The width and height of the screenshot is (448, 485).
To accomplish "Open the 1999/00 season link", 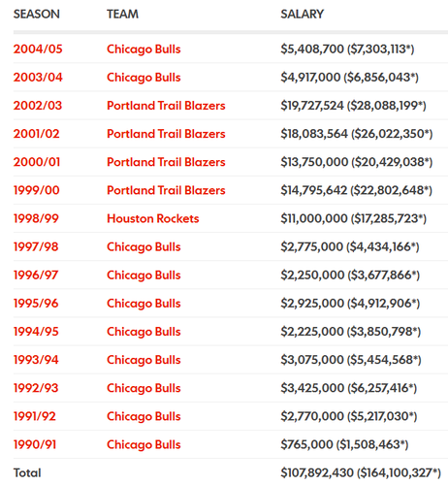I will [x=37, y=190].
